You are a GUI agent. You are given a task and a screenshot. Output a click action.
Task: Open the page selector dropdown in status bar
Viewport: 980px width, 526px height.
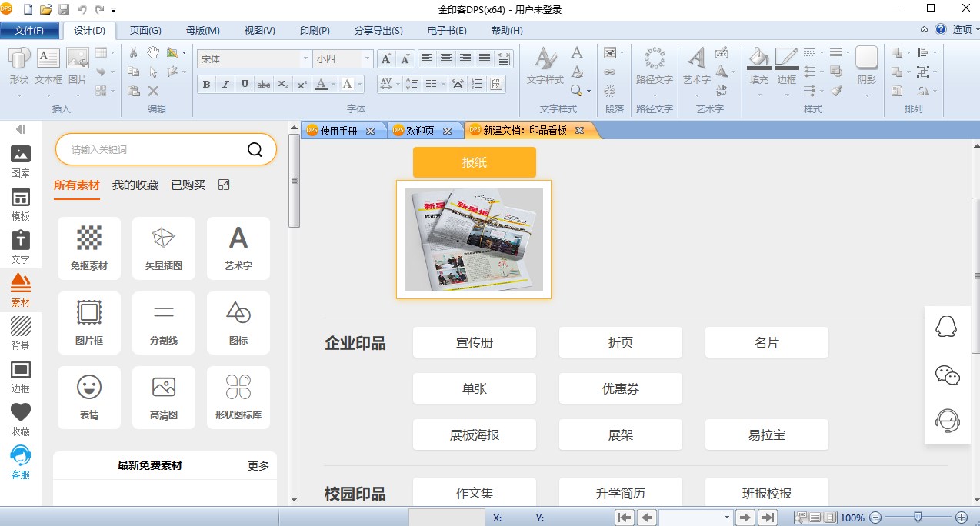[x=727, y=518]
